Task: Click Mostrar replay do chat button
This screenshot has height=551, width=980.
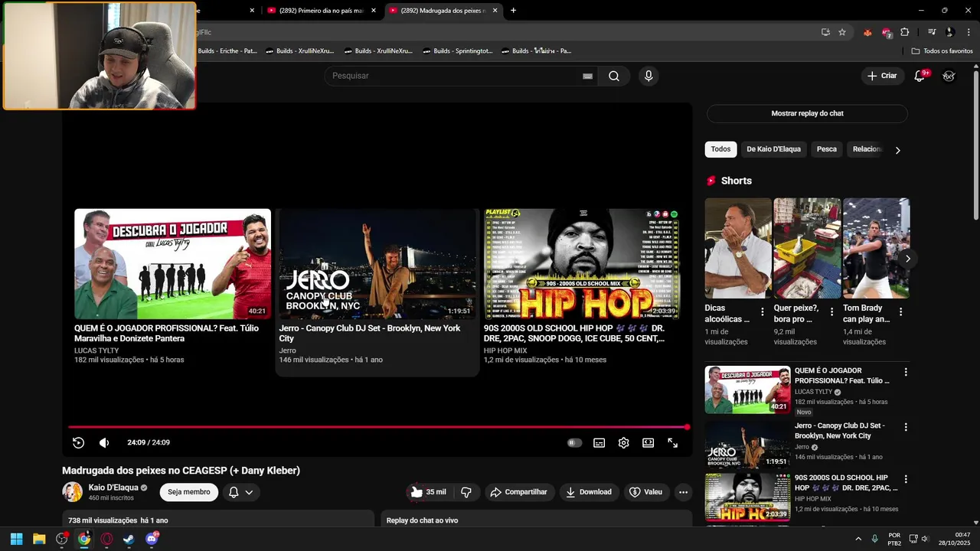Action: click(807, 113)
